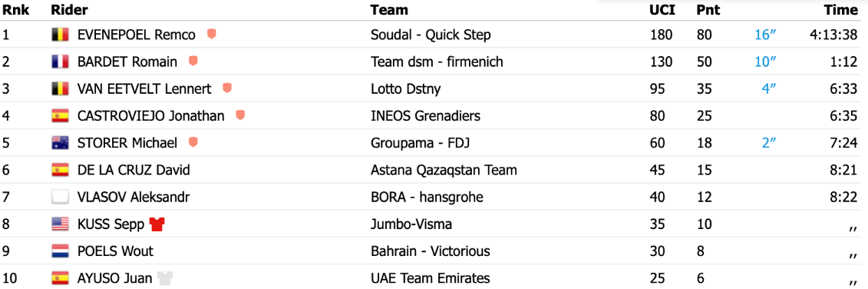The width and height of the screenshot is (868, 289).
Task: Open POELS Wout rider link
Action: pos(115,251)
